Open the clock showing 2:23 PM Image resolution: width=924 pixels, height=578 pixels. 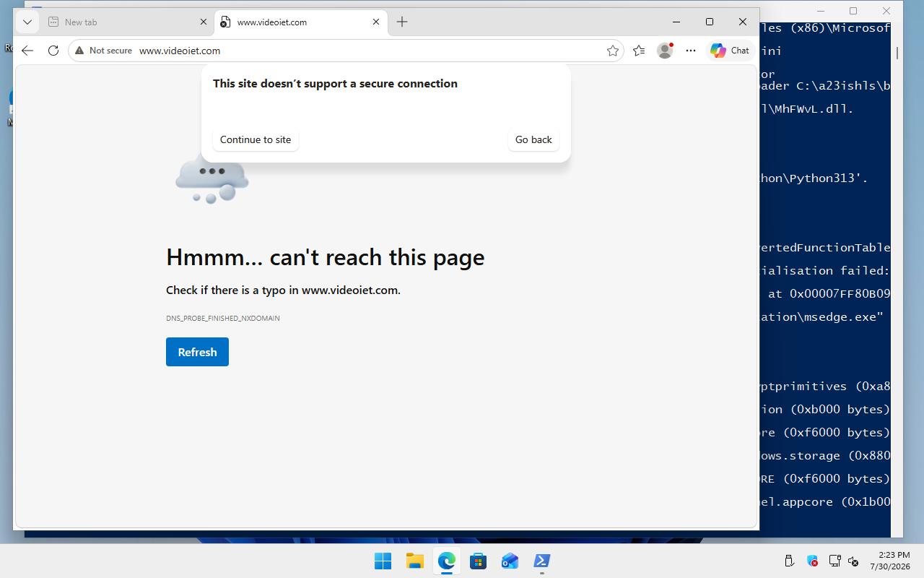pos(889,561)
